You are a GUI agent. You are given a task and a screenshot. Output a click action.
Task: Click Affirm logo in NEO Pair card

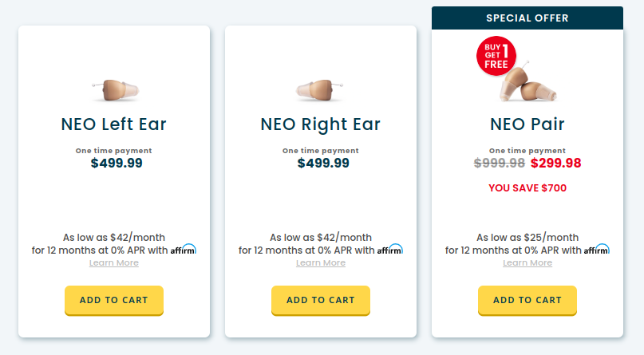pos(596,250)
